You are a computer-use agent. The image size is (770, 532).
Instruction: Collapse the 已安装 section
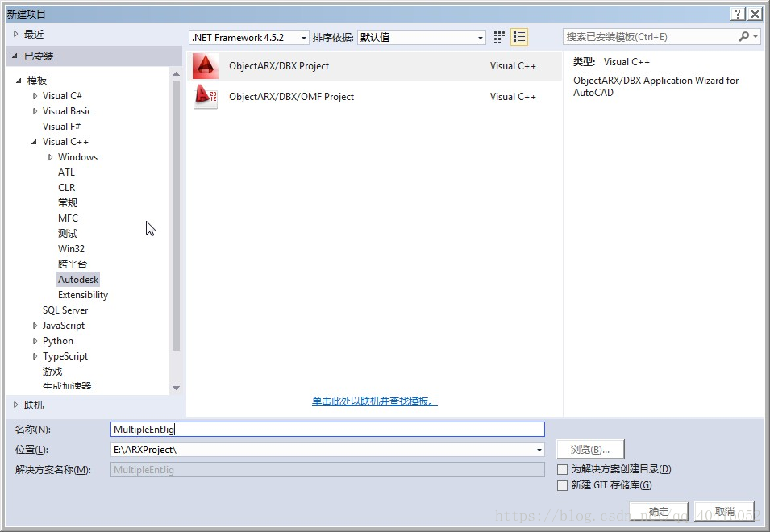15,56
